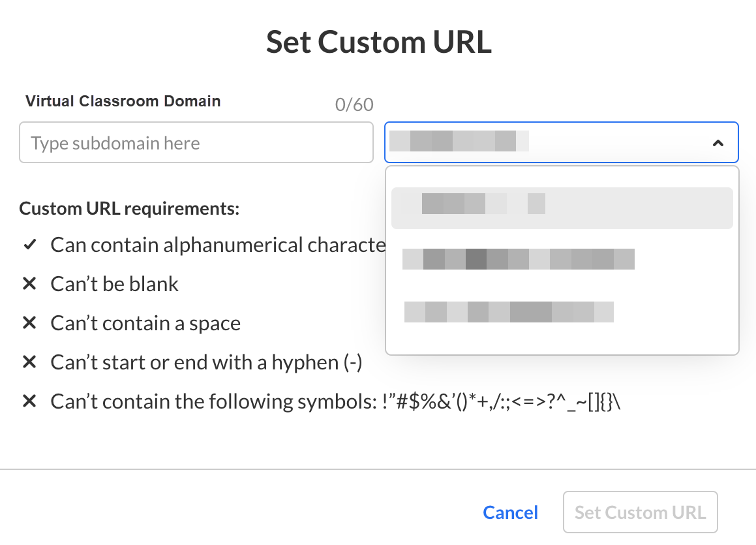Select the highlighted first domain option in list
This screenshot has height=545, width=756.
[562, 208]
